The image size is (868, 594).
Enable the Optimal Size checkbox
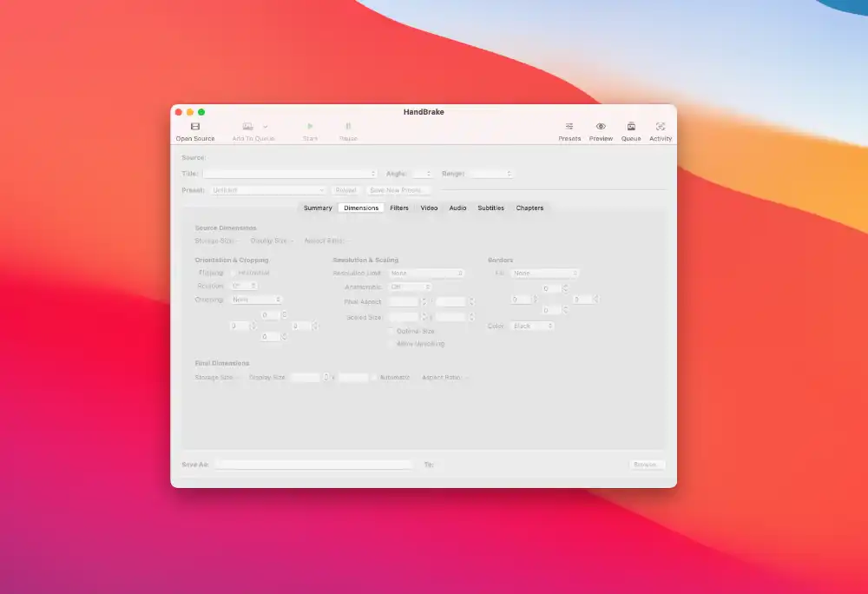[391, 331]
